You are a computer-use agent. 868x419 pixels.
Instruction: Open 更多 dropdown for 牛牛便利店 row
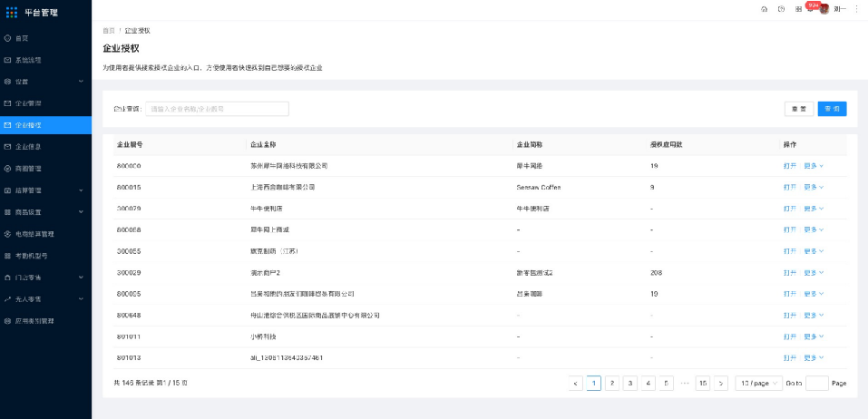[814, 209]
